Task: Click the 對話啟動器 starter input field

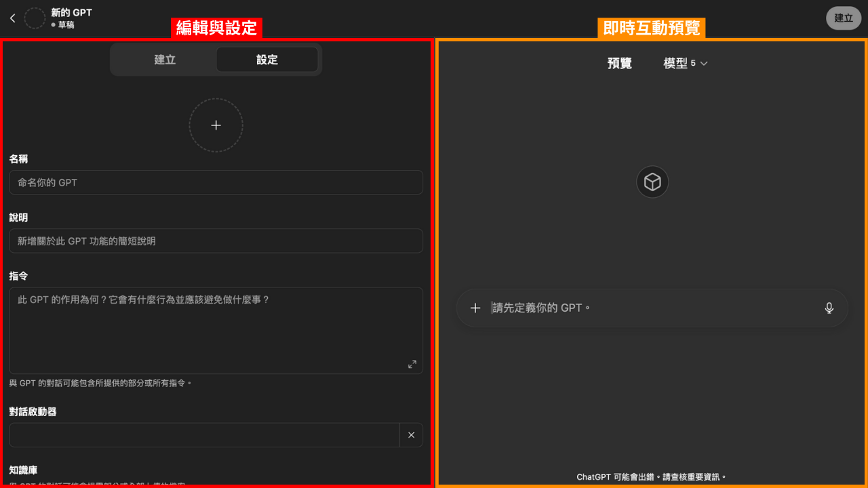Action: click(204, 435)
